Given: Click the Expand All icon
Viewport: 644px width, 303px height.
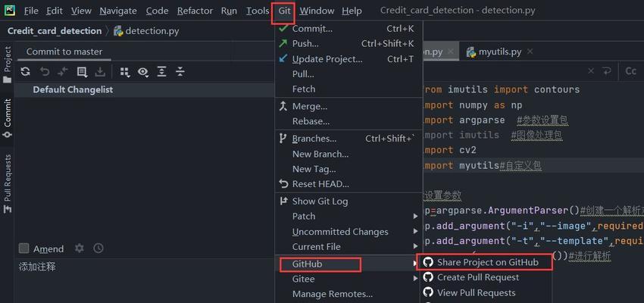Looking at the screenshot, I should (161, 71).
